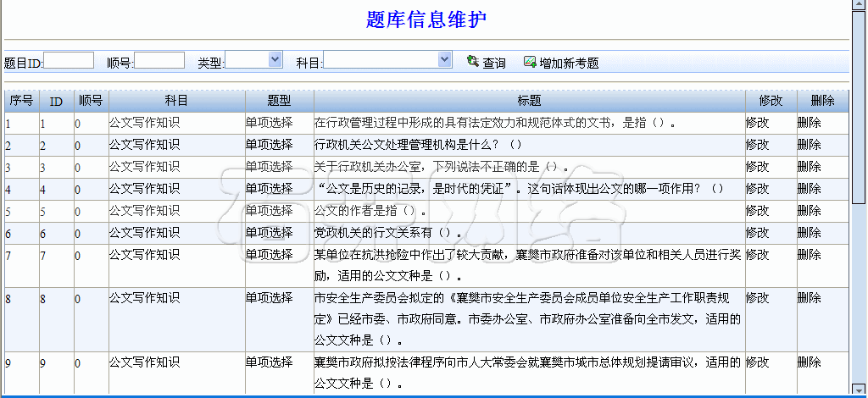
Task: Click the ID column header
Action: tap(56, 101)
